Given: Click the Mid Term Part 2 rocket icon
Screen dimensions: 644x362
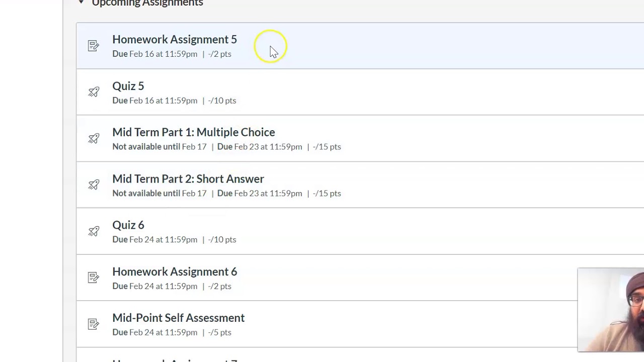Looking at the screenshot, I should click(x=94, y=185).
